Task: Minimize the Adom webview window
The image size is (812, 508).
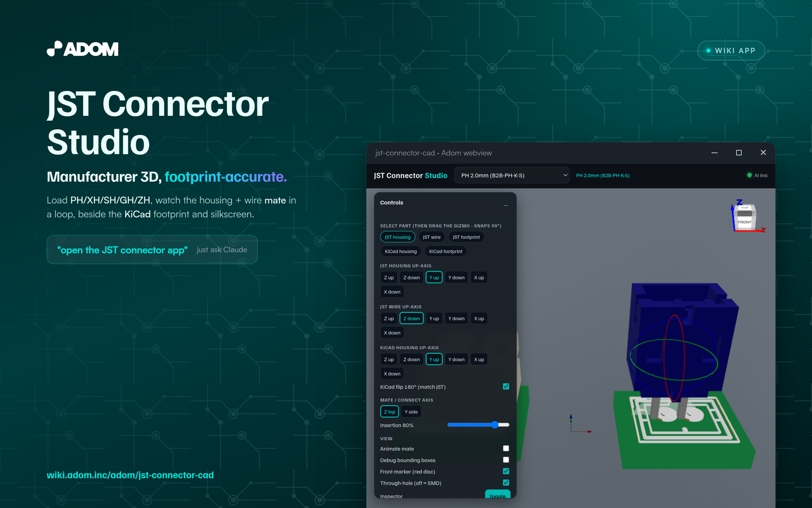Action: click(x=715, y=152)
